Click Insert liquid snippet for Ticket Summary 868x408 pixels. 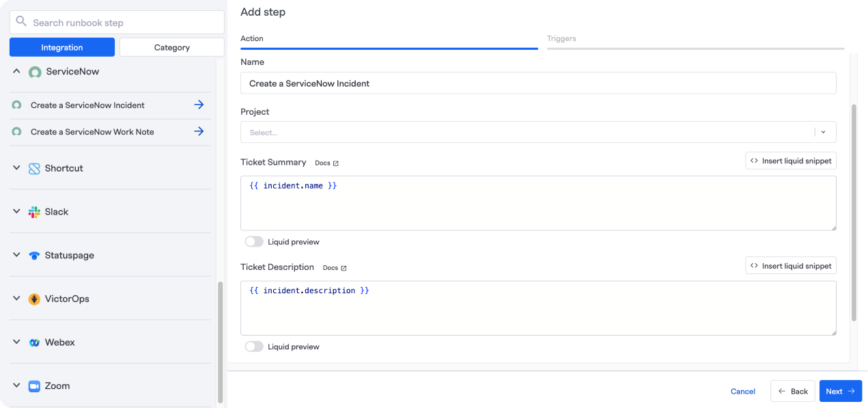[790, 161]
